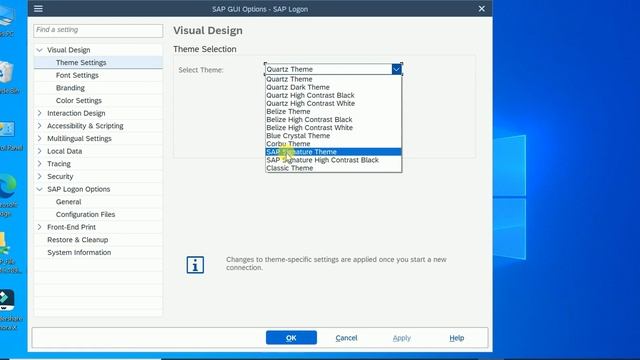The width and height of the screenshot is (640, 360).
Task: Choose Quartz Theme from the list
Action: (x=333, y=79)
